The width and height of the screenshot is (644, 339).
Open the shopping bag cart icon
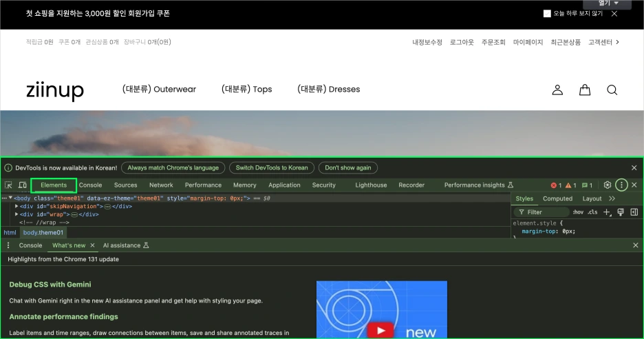click(x=585, y=90)
